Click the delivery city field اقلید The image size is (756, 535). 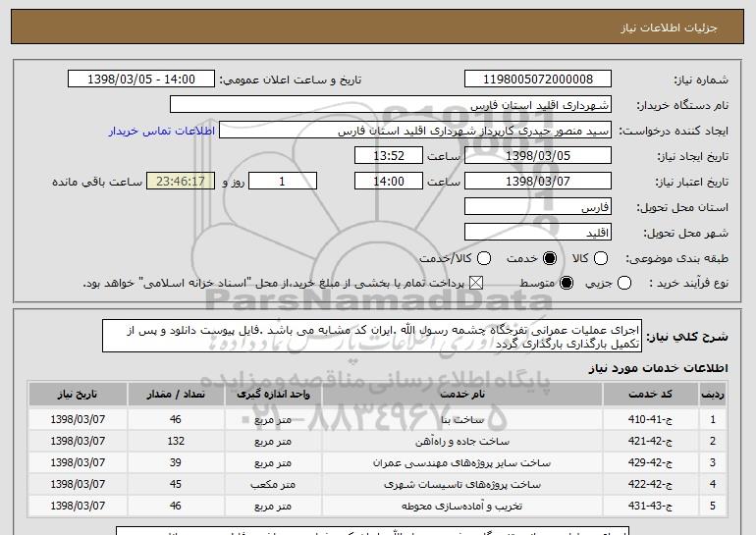[x=538, y=233]
